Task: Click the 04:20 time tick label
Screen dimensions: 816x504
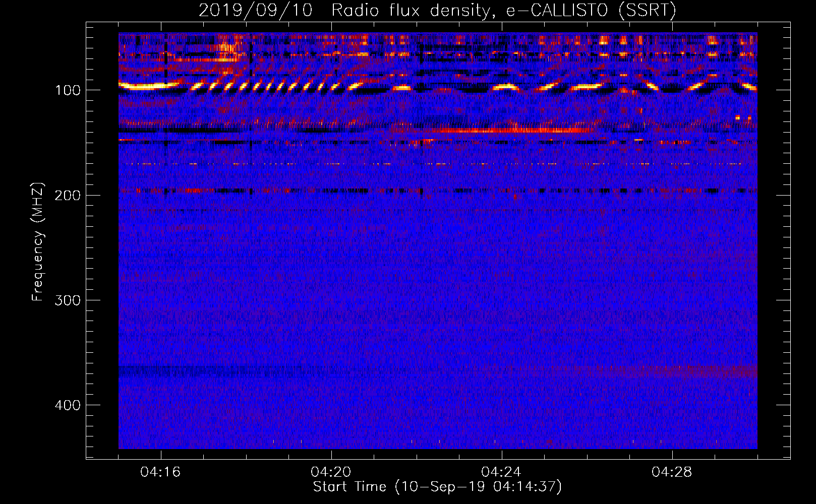Action: click(x=331, y=472)
